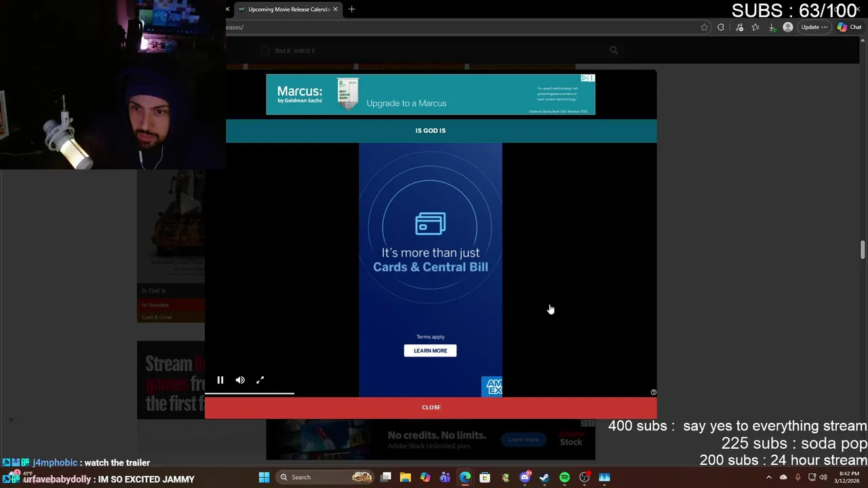Click the page vertical scrollbar thumb
The width and height of the screenshot is (868, 488).
[x=863, y=249]
